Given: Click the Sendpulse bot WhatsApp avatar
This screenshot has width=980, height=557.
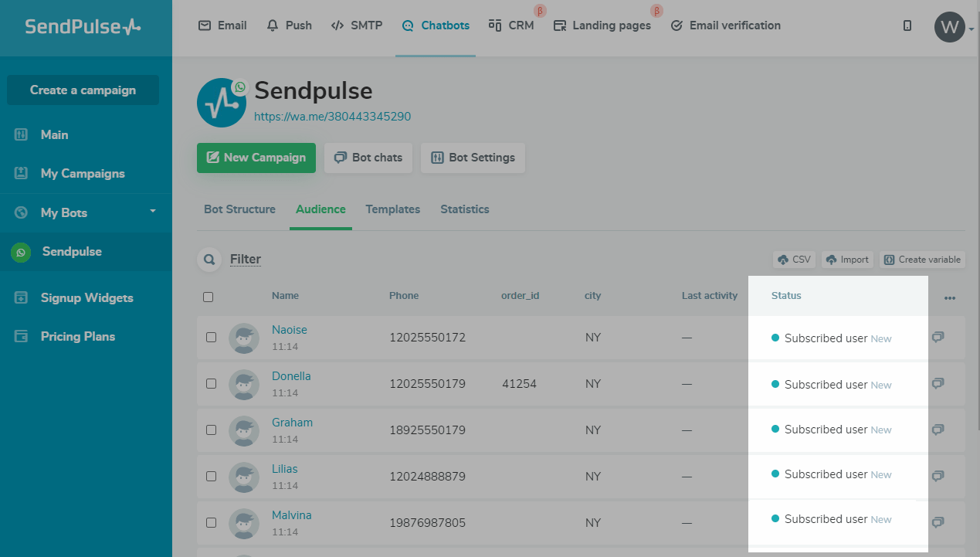Looking at the screenshot, I should (x=222, y=103).
